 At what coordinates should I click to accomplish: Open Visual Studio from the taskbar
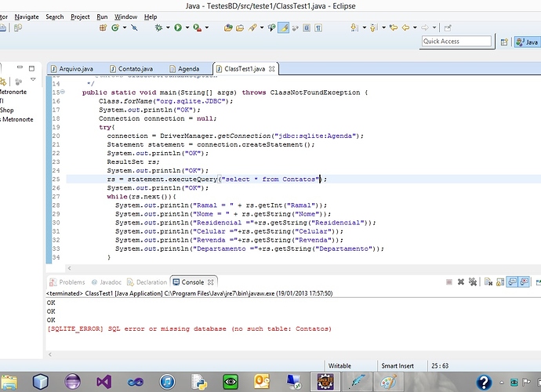click(x=105, y=382)
